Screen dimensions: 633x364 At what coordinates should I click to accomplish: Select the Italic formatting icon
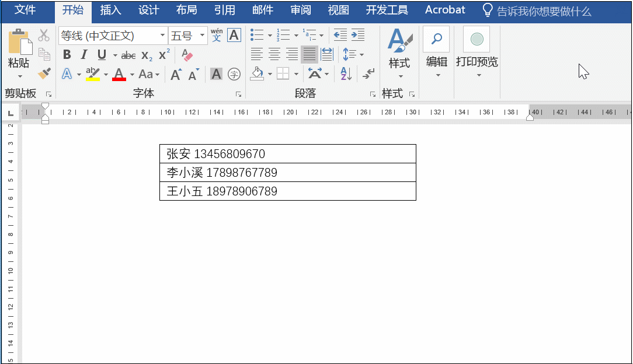[x=82, y=54]
